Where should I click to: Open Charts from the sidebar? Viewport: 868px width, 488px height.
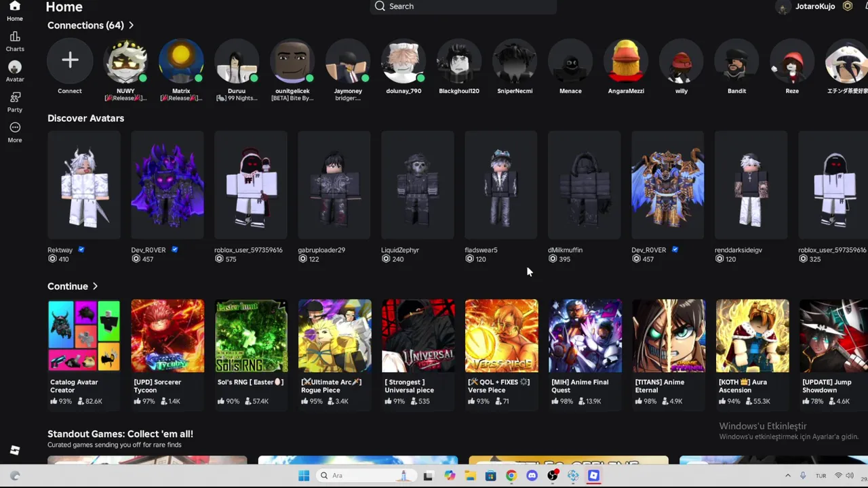15,41
